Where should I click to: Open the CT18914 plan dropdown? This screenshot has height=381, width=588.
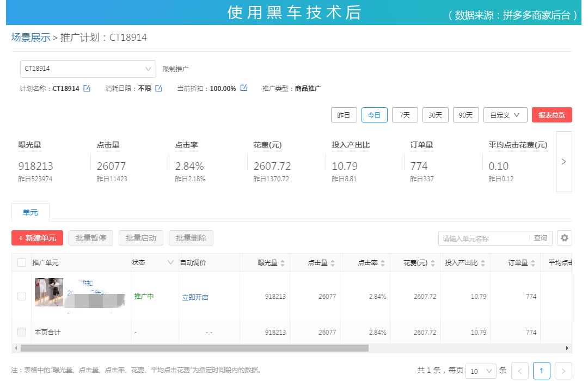(88, 69)
